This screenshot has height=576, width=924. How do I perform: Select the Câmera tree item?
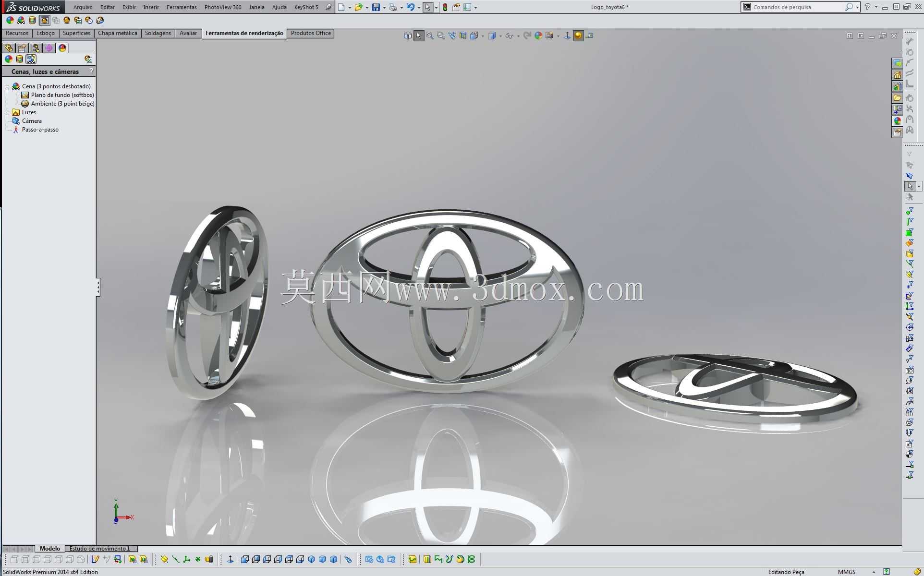(x=27, y=121)
